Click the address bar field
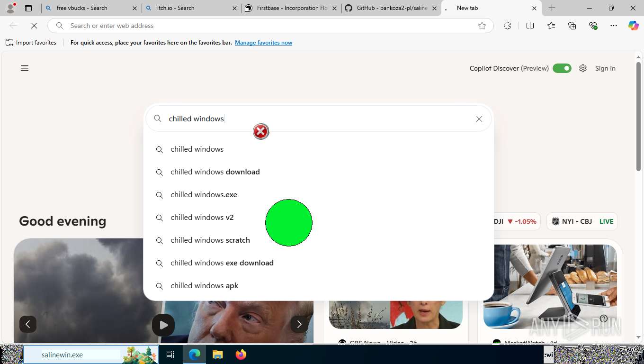 click(x=270, y=26)
